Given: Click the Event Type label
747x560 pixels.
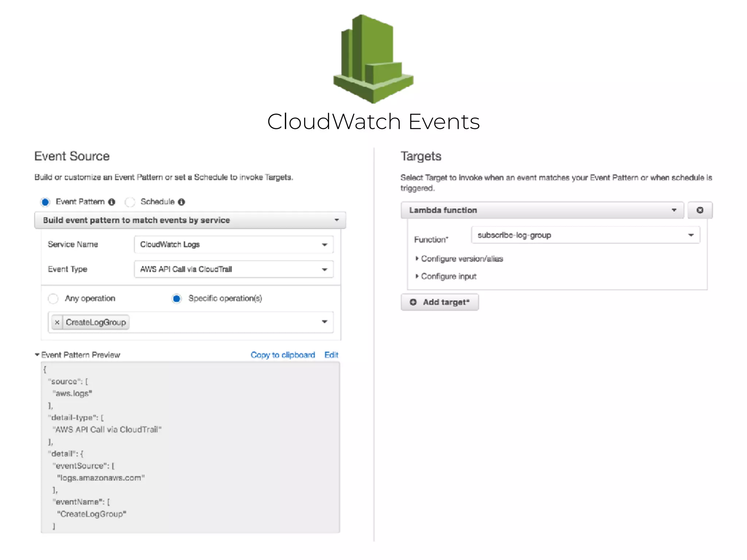Looking at the screenshot, I should [x=67, y=269].
